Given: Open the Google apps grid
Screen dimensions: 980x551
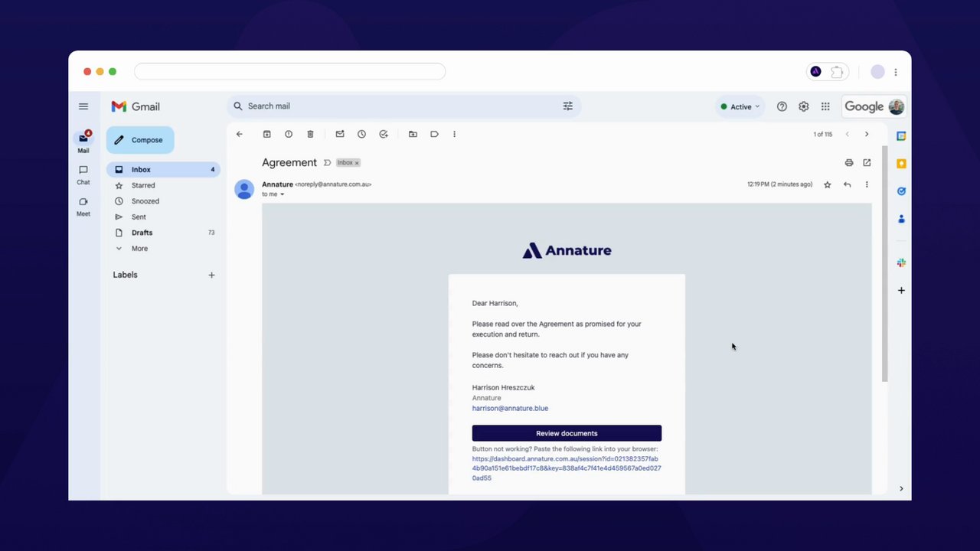Looking at the screenshot, I should 825,106.
